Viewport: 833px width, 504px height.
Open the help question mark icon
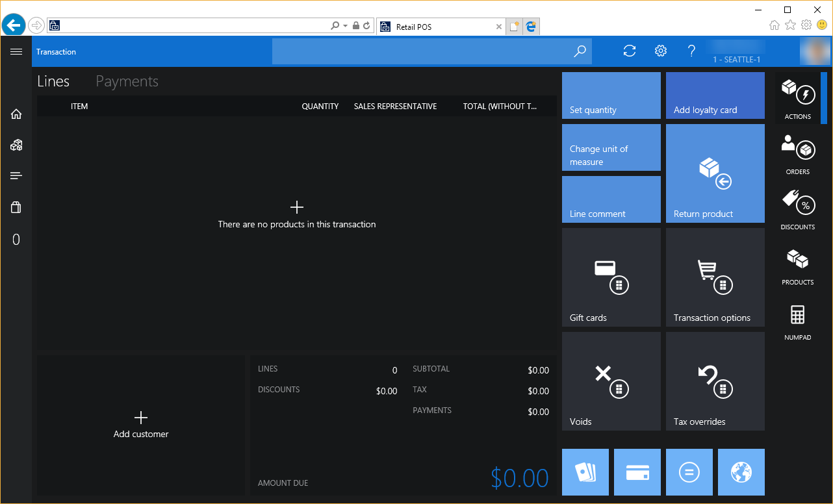tap(692, 51)
